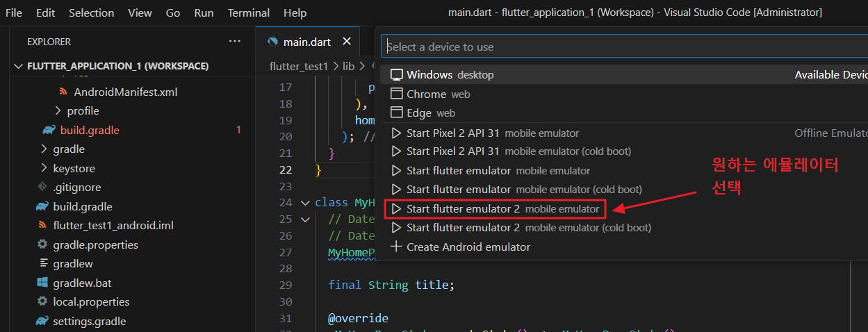The width and height of the screenshot is (868, 332).
Task: Click the icon beside flutter_test1_android.iml
Action: pyautogui.click(x=42, y=226)
